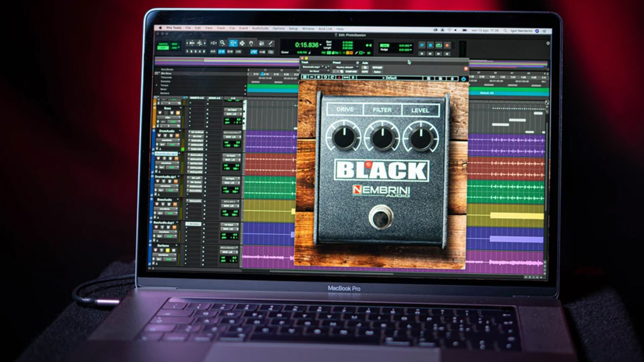The image size is (644, 362).
Task: Toggle SAFE automation in the plugin window
Action: pyautogui.click(x=365, y=72)
